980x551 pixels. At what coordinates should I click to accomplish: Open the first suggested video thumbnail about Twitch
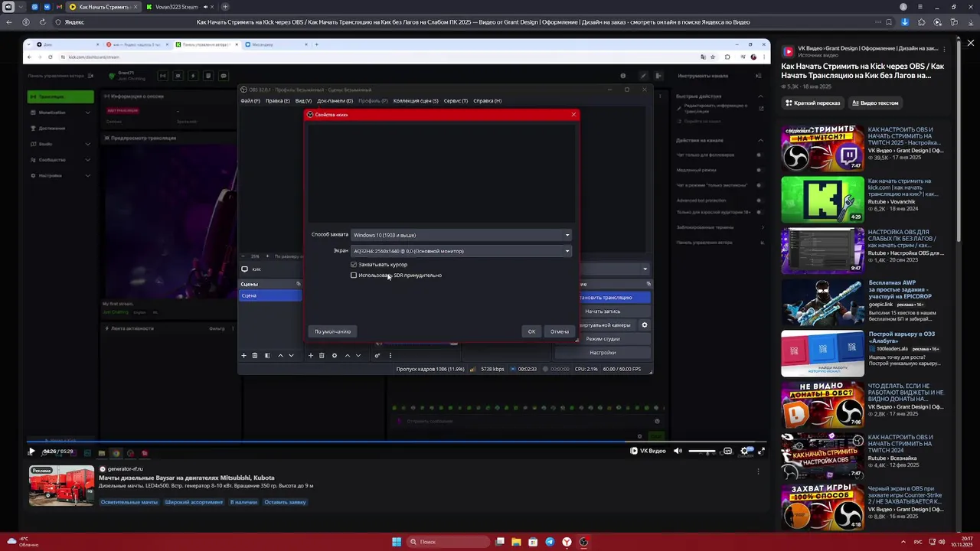(x=822, y=148)
